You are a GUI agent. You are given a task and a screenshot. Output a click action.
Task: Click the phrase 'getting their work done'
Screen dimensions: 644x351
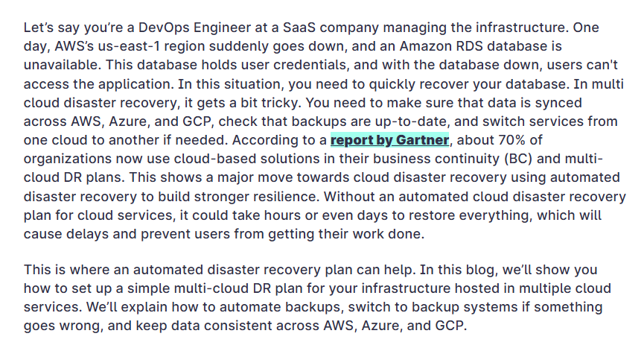point(346,234)
